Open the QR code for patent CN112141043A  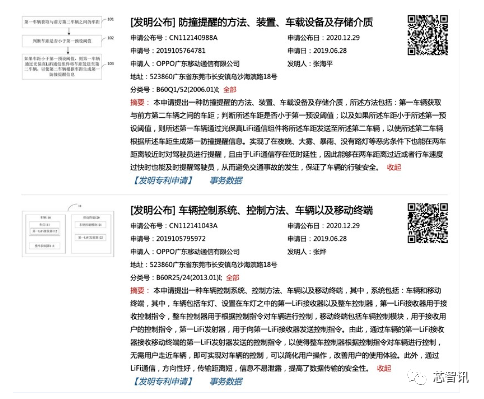tap(428, 223)
